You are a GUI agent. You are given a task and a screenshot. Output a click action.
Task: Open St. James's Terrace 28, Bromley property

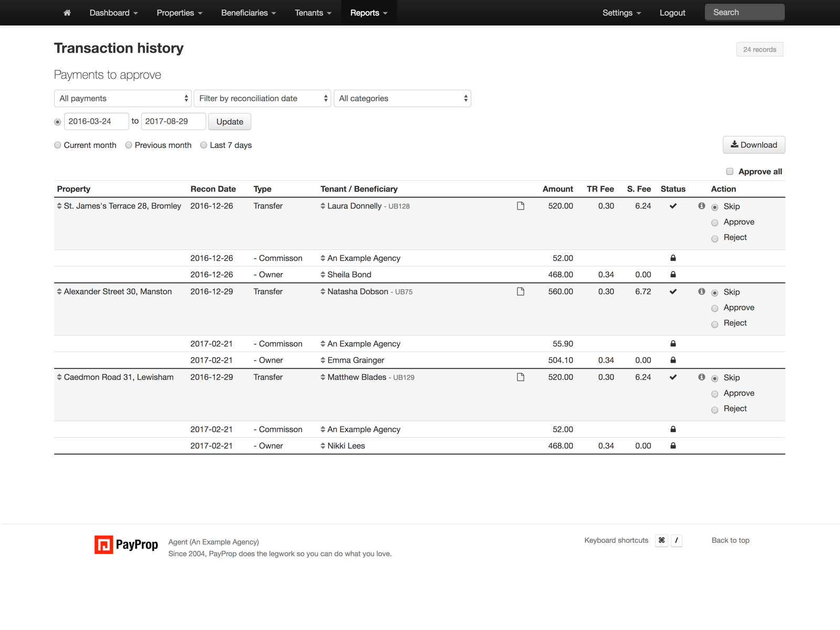122,206
